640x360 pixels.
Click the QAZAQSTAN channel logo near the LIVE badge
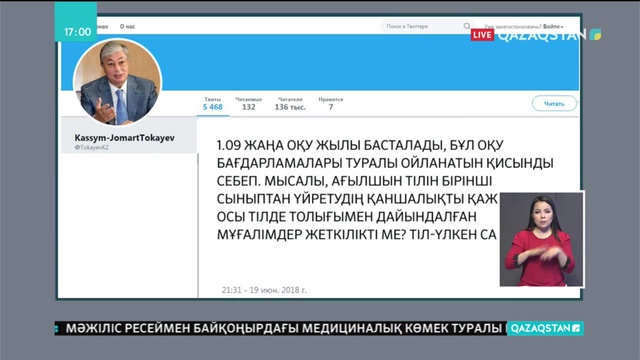[x=549, y=35]
